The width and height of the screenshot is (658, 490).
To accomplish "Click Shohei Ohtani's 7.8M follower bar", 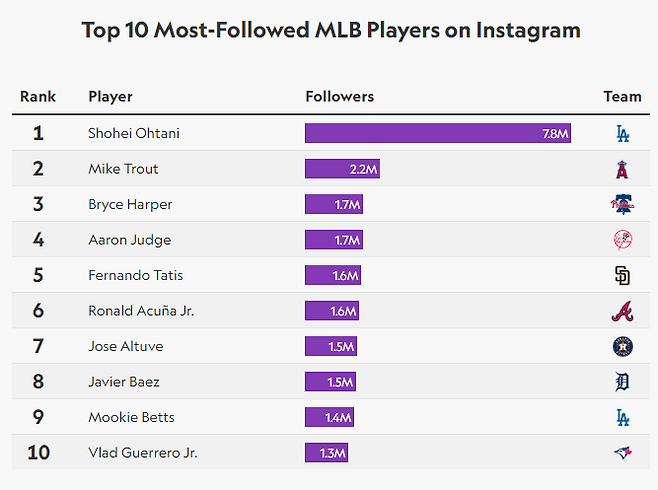I will click(x=437, y=133).
